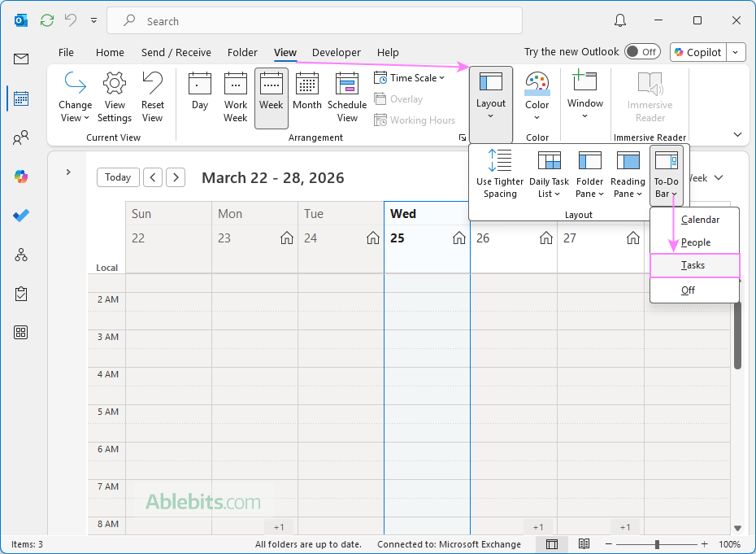Image resolution: width=756 pixels, height=554 pixels.
Task: Toggle the Try the new Outlook switch
Action: [642, 51]
